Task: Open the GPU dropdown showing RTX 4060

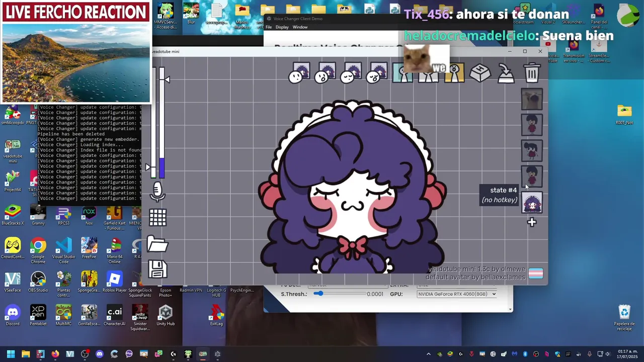Action: (457, 294)
